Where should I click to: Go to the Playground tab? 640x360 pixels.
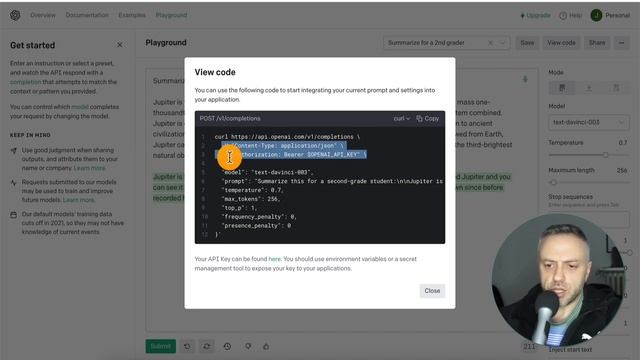point(171,15)
